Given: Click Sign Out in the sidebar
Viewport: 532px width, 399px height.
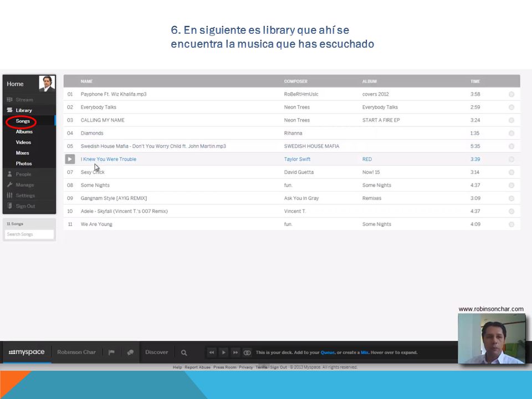Looking at the screenshot, I should coord(25,206).
